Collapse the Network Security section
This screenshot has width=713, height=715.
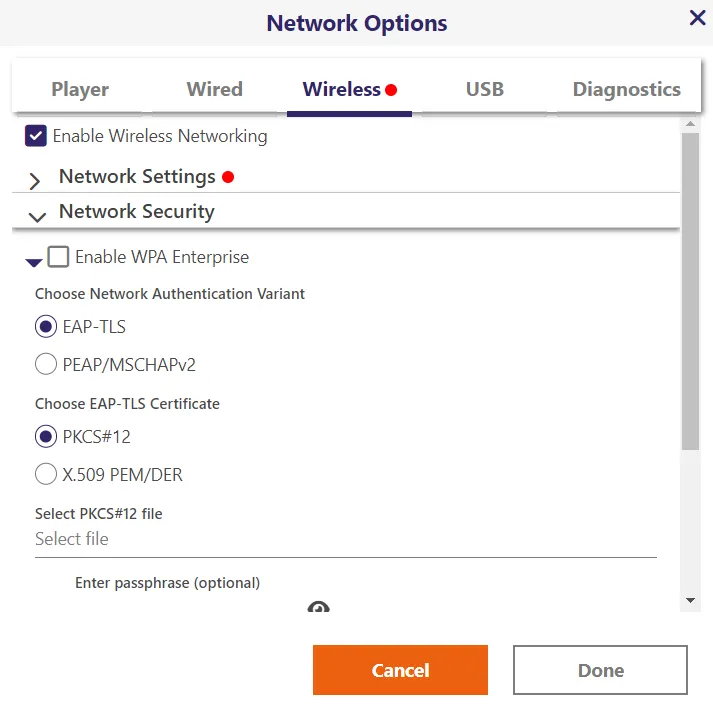(x=37, y=217)
